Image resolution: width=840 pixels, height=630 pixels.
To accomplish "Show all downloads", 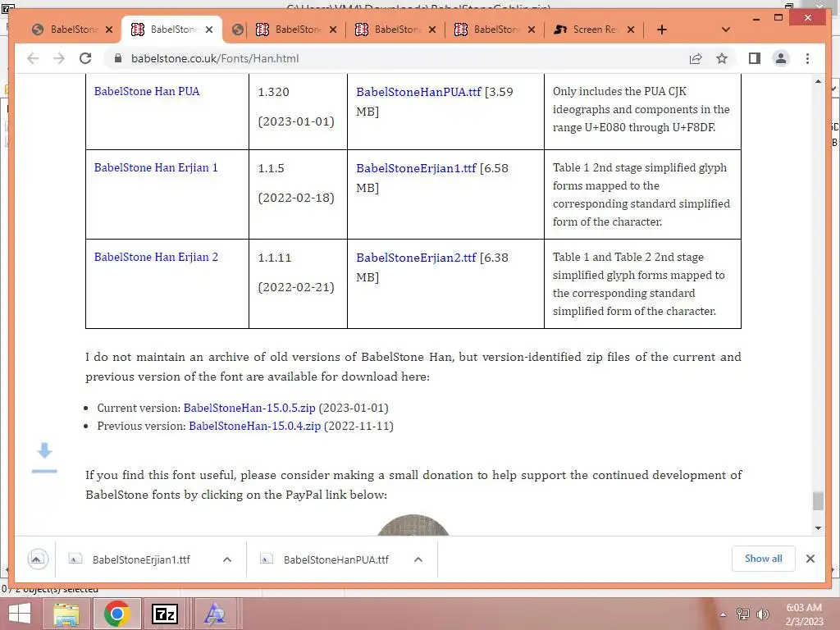I will click(764, 559).
